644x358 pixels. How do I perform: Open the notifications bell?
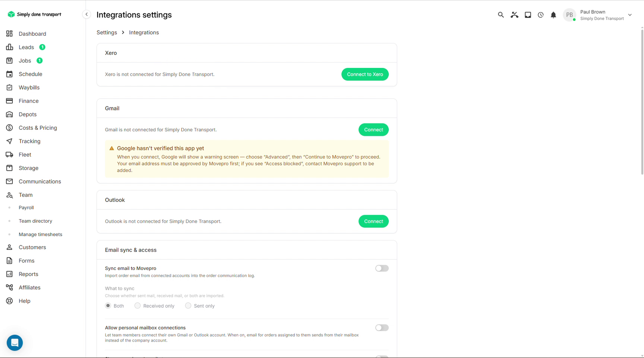tap(553, 15)
